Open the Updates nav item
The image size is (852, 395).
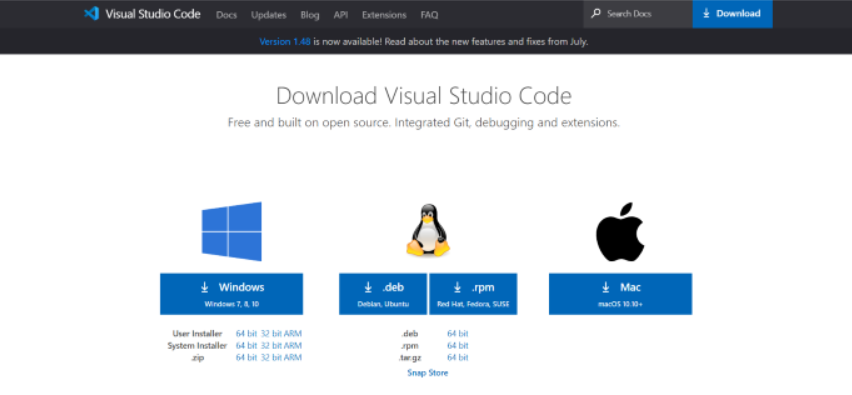(x=268, y=15)
